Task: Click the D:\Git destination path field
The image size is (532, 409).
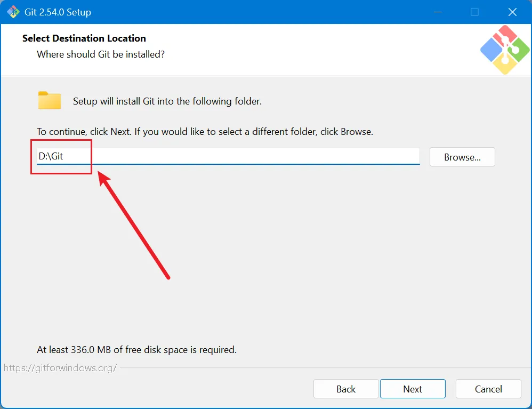Action: [x=228, y=156]
